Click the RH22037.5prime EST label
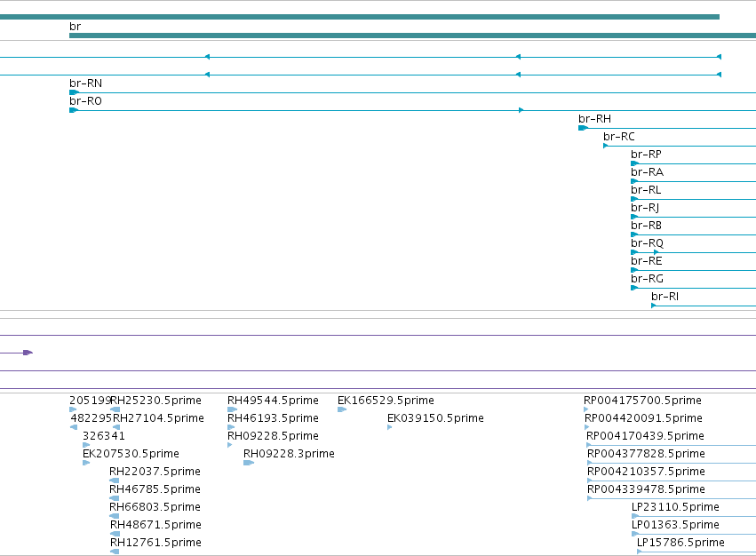756x556 pixels. [155, 472]
